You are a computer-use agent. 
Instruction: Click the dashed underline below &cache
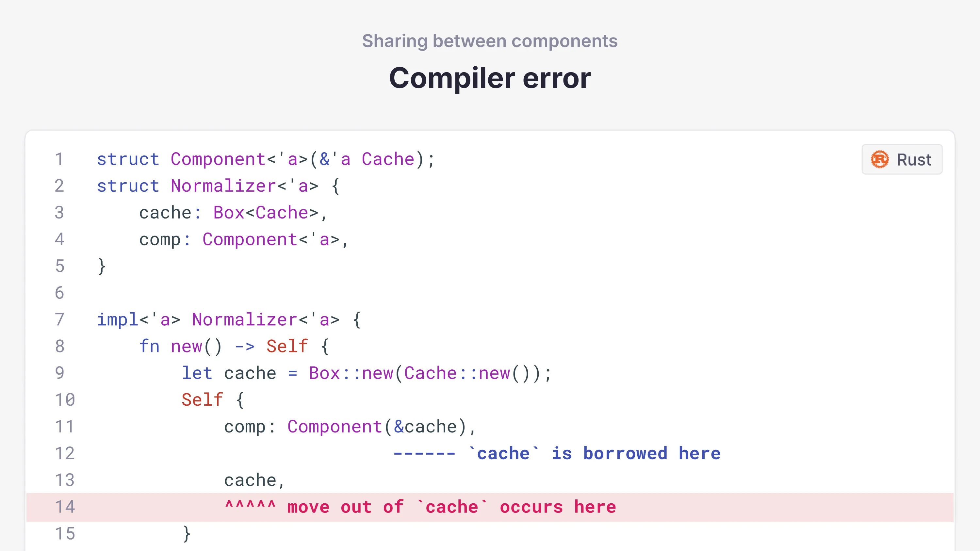click(424, 453)
